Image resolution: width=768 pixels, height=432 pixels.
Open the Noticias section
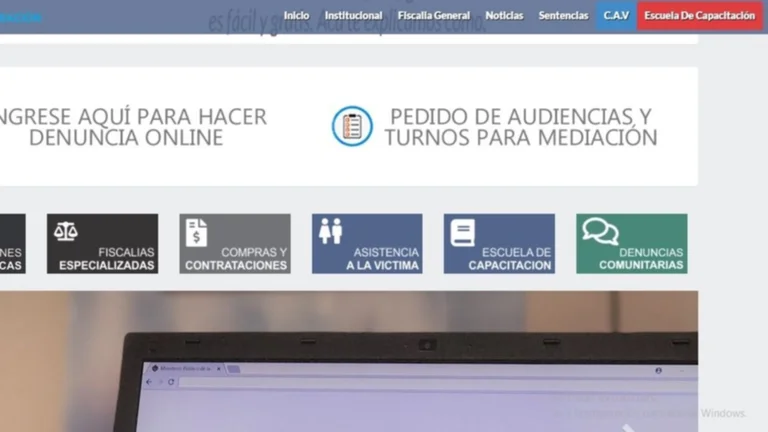(504, 16)
